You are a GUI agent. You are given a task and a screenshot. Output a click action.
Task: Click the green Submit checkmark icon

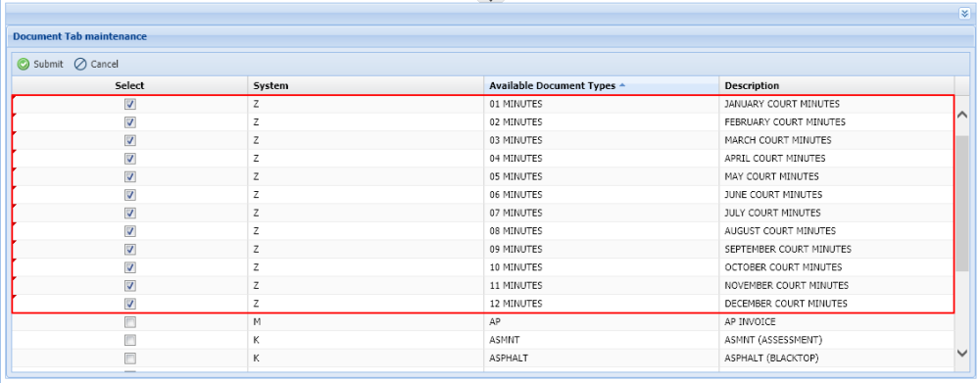pos(24,64)
